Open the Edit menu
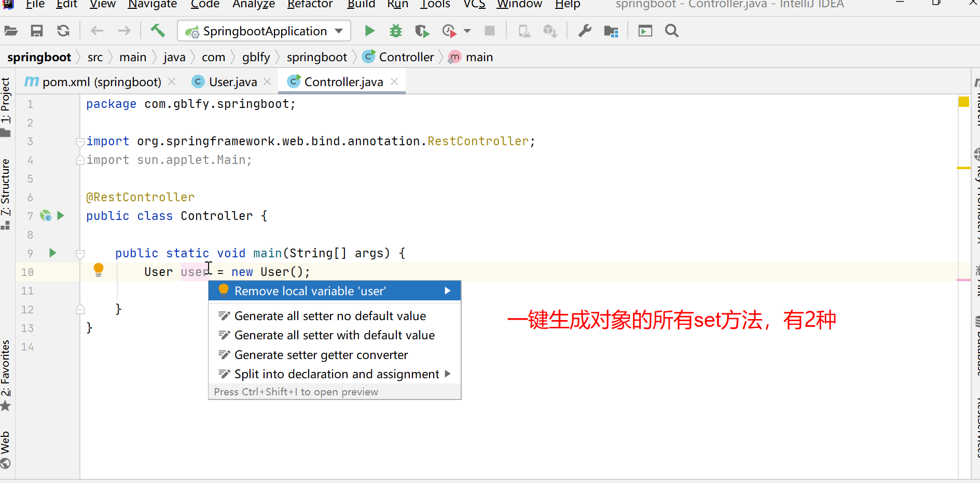Viewport: 980px width, 483px height. click(66, 4)
